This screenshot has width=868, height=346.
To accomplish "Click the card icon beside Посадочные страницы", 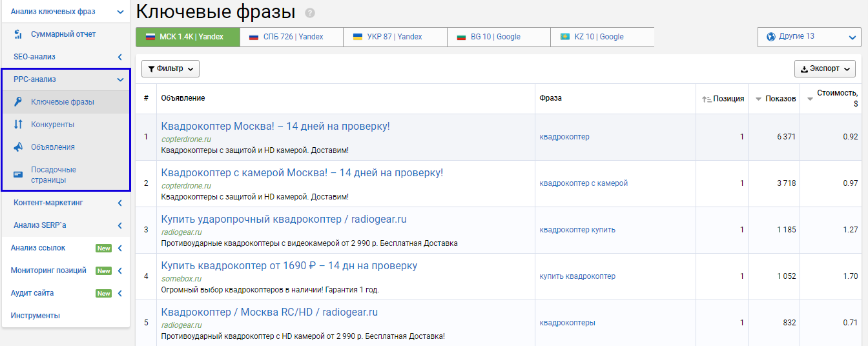I will pyautogui.click(x=18, y=174).
